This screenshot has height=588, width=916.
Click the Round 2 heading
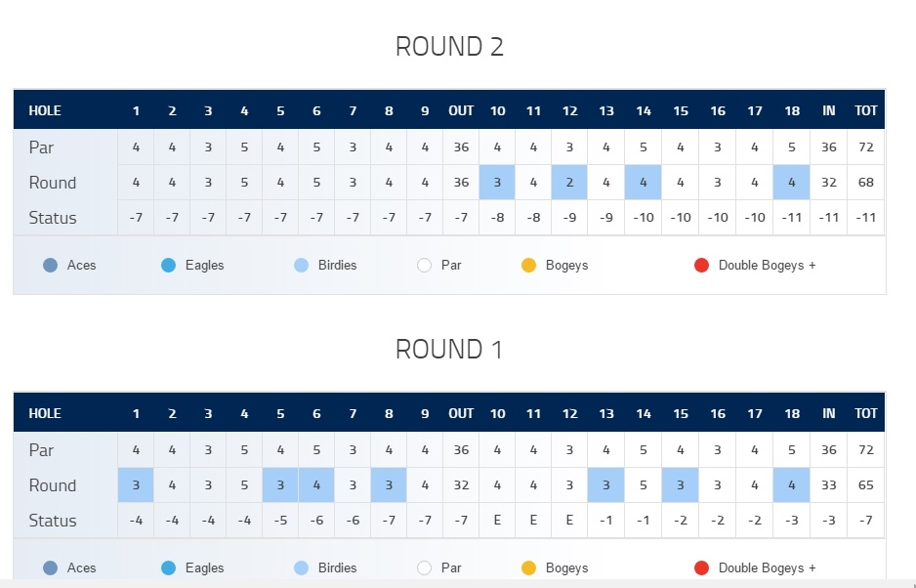tap(449, 47)
